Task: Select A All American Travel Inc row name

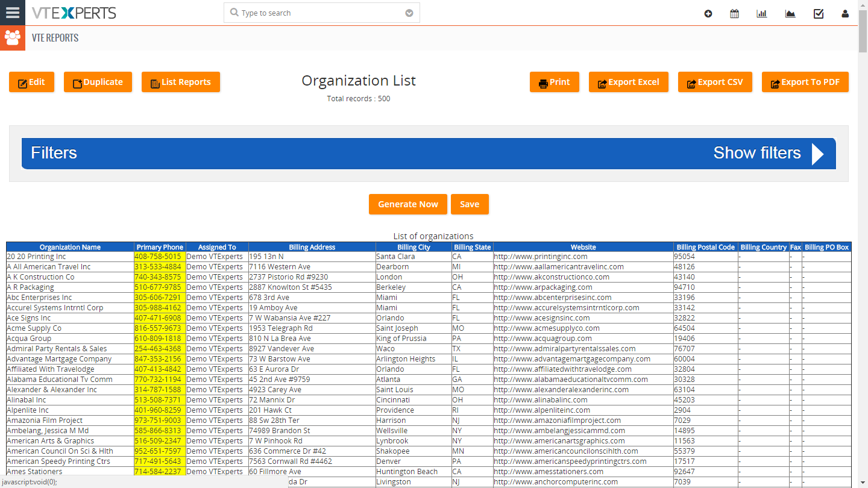Action: click(49, 267)
